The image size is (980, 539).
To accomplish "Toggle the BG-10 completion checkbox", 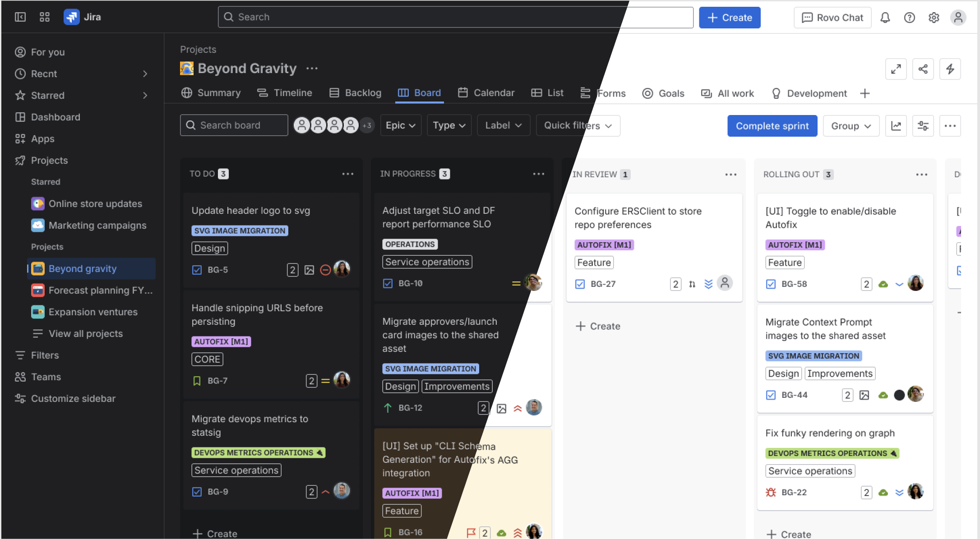I will pyautogui.click(x=388, y=283).
